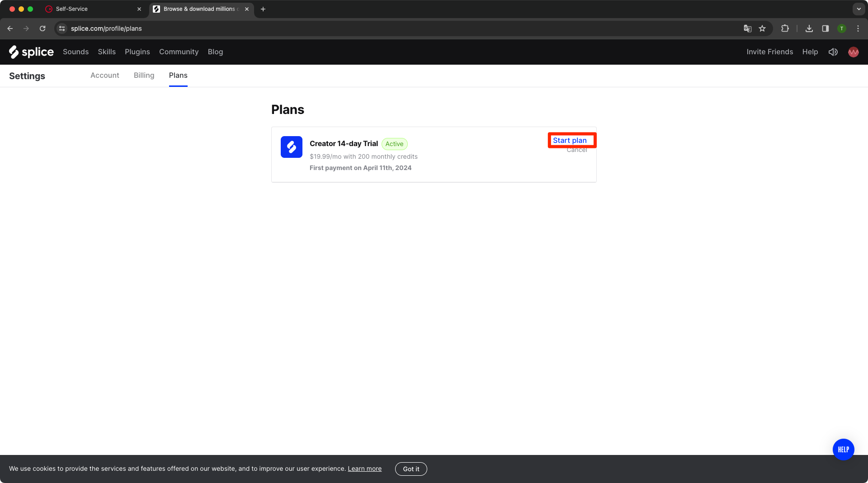The width and height of the screenshot is (868, 483).
Task: Reload the page
Action: tap(42, 28)
